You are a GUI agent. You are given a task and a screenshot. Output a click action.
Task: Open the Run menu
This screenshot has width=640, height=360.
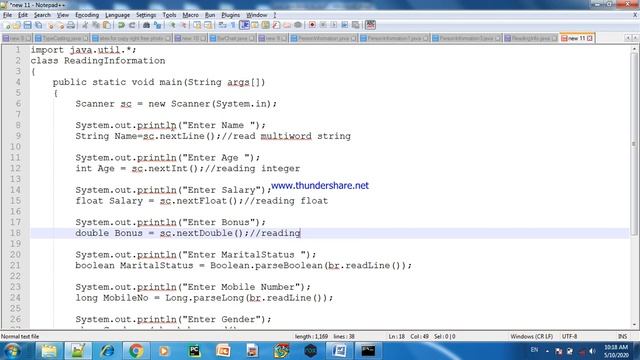click(210, 15)
